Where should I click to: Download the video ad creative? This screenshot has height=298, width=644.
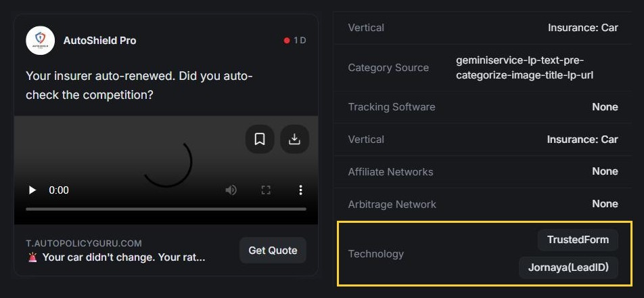tap(294, 140)
